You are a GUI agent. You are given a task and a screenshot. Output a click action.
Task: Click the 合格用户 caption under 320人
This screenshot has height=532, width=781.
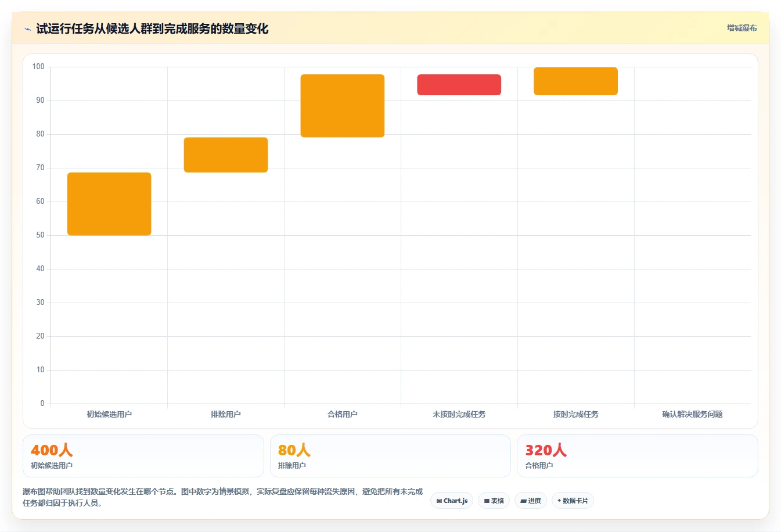pyautogui.click(x=539, y=466)
